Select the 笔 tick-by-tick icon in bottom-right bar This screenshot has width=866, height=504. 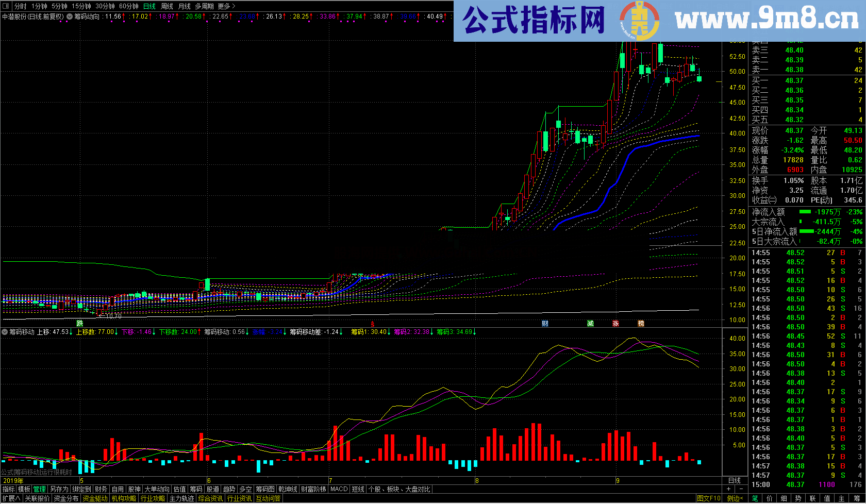755,498
